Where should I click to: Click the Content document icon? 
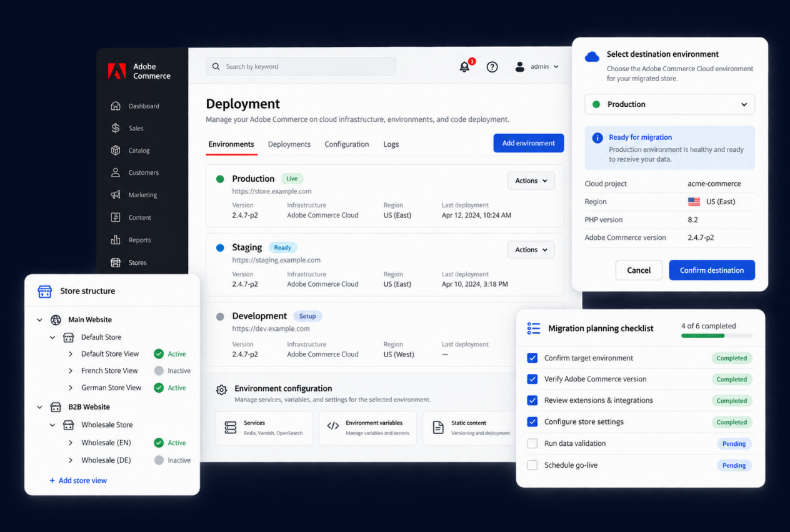pos(116,217)
